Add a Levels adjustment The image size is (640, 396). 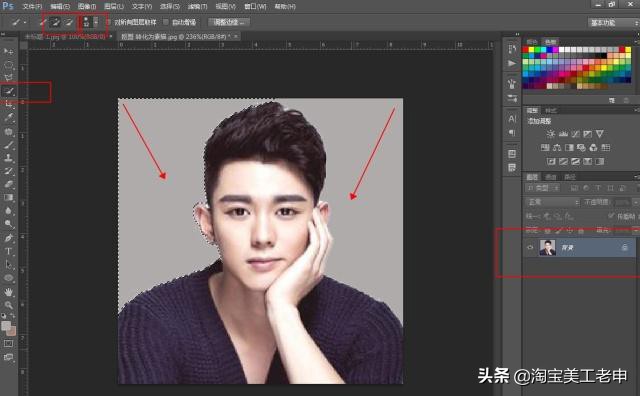563,134
